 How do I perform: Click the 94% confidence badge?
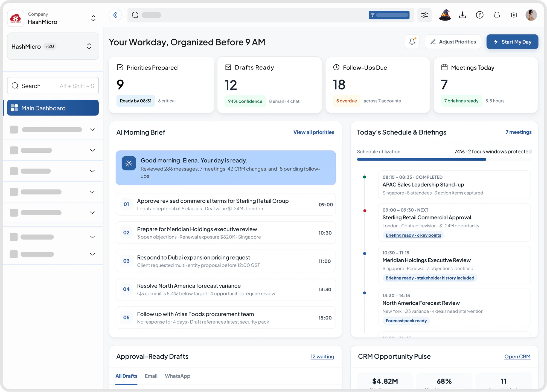coord(245,101)
